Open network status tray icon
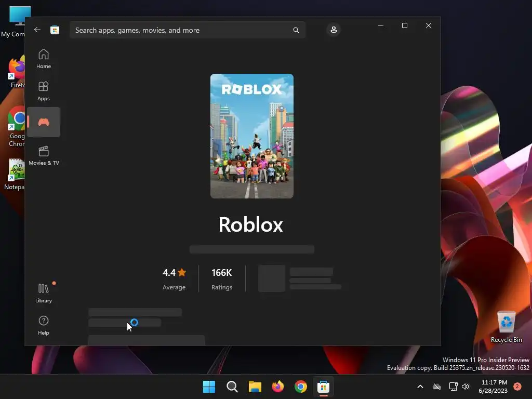532x399 pixels. (x=453, y=387)
